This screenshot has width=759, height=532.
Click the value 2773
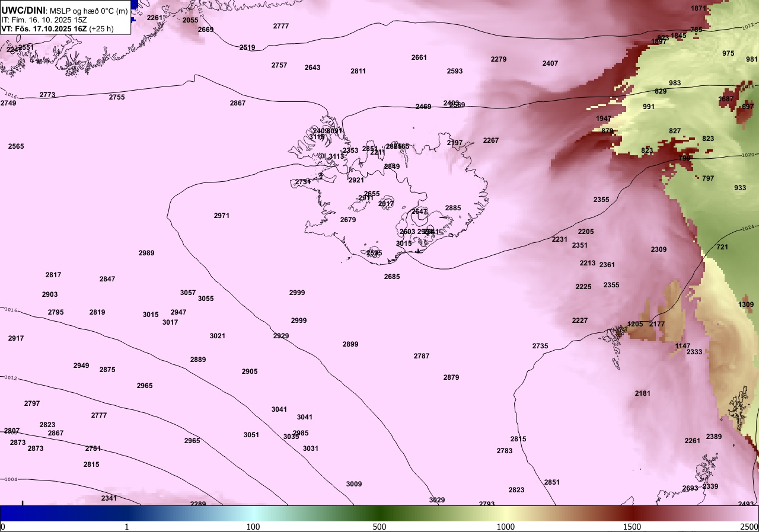tap(47, 95)
